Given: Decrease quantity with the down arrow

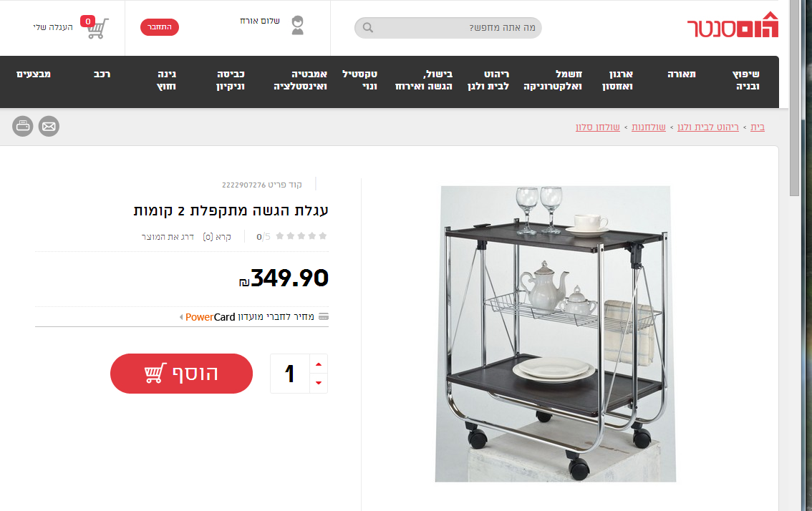Looking at the screenshot, I should point(319,383).
